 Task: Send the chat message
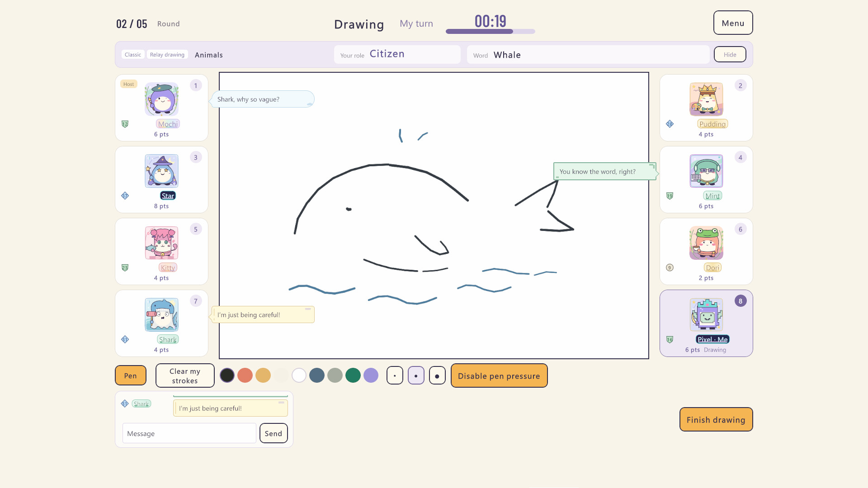pos(274,433)
